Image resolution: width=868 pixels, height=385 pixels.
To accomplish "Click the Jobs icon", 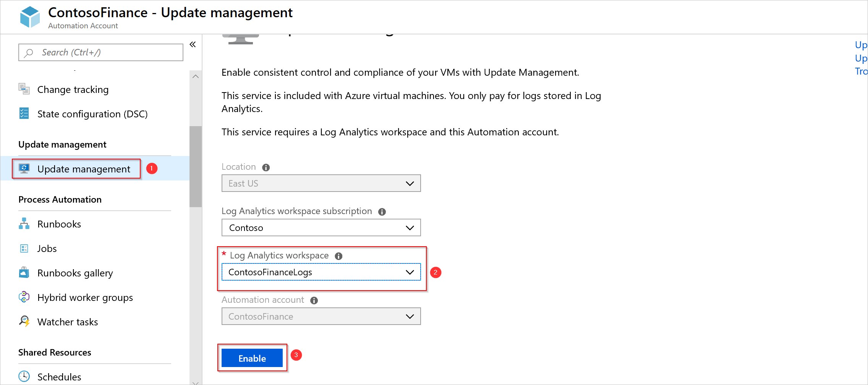I will tap(24, 248).
